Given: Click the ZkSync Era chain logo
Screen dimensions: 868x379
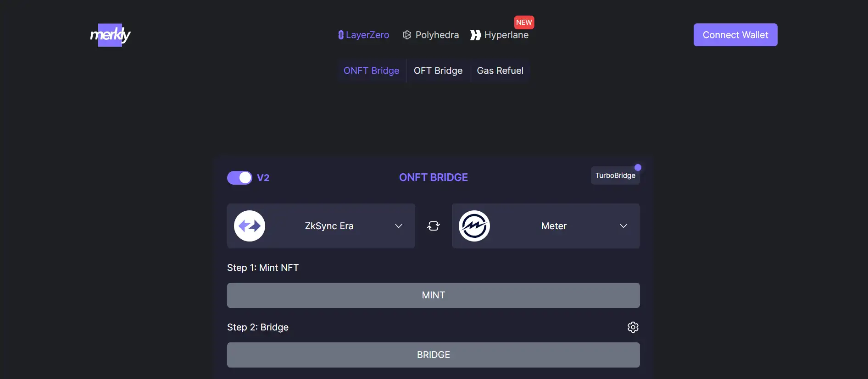Looking at the screenshot, I should [250, 226].
